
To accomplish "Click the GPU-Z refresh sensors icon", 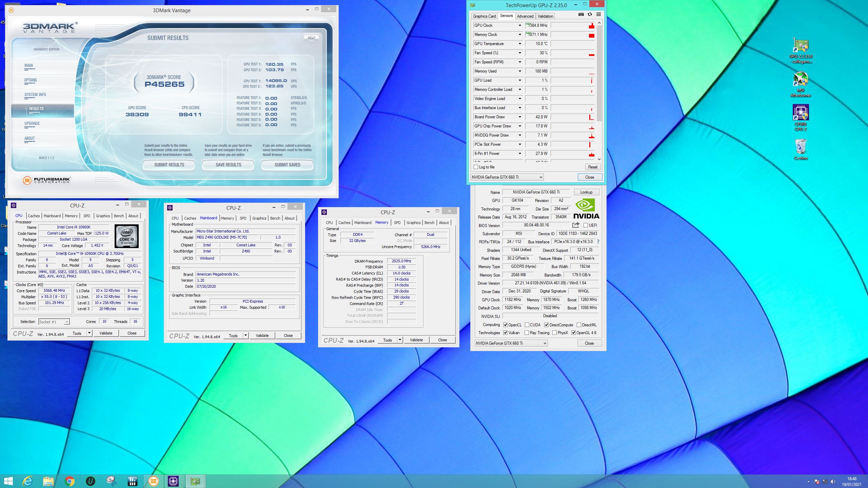I will coord(590,15).
